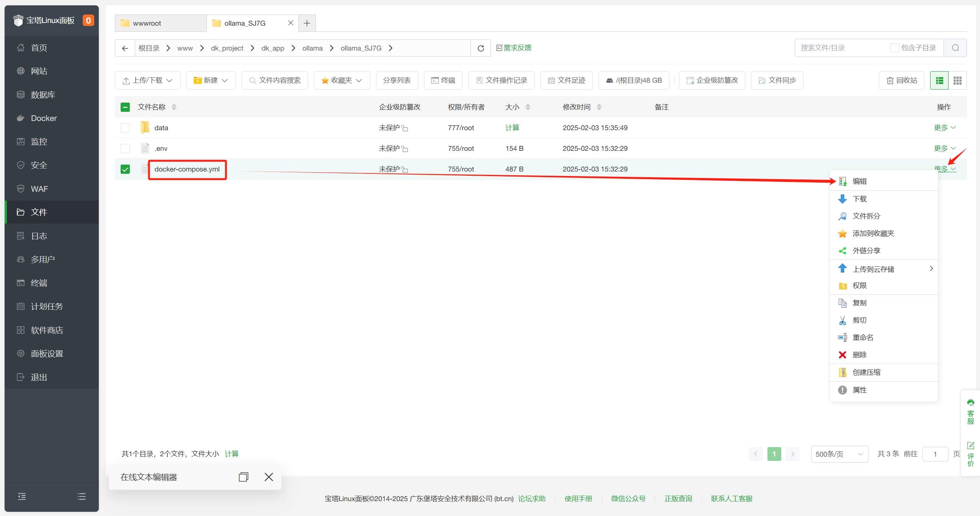The image size is (980, 516).
Task: Toggle protection lock for data folder
Action: tap(405, 128)
